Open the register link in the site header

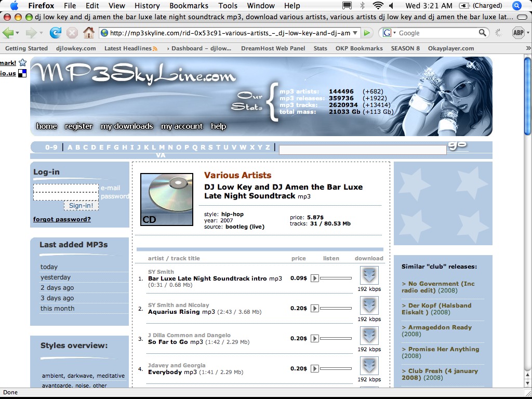[79, 126]
